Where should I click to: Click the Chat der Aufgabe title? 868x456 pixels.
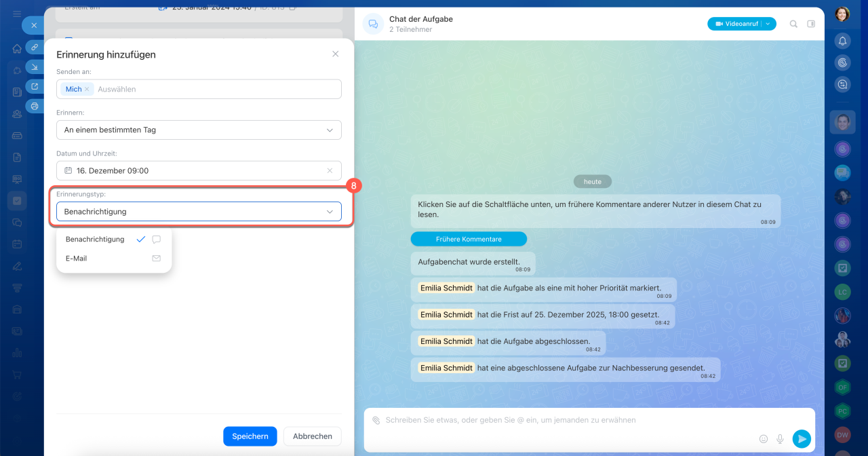pyautogui.click(x=421, y=19)
